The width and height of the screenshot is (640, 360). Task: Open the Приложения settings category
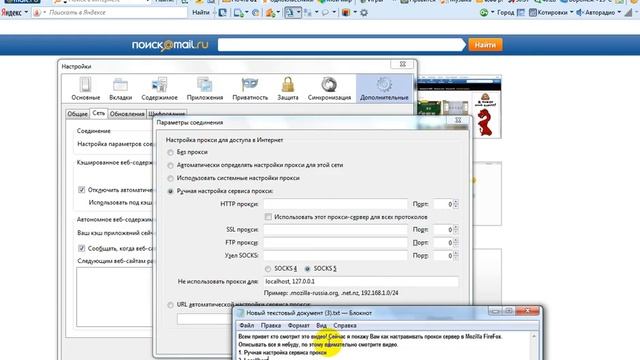(x=204, y=89)
